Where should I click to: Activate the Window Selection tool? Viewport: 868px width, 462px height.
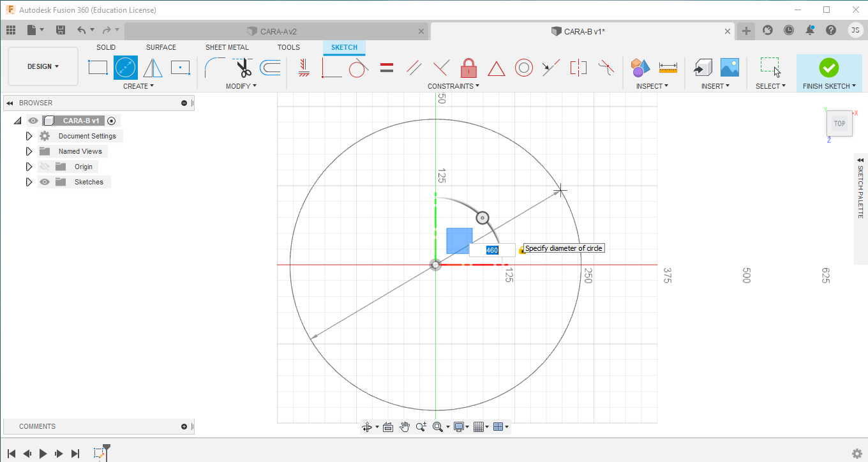pyautogui.click(x=770, y=67)
